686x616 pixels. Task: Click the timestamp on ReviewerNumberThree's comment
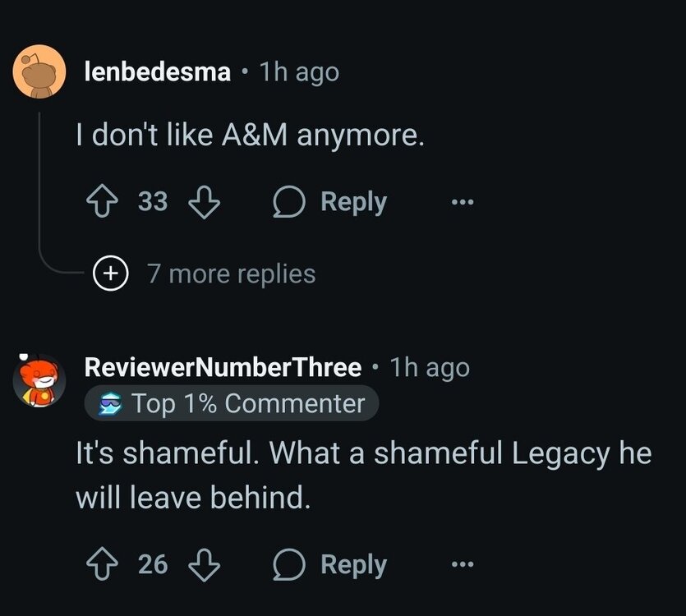click(430, 367)
